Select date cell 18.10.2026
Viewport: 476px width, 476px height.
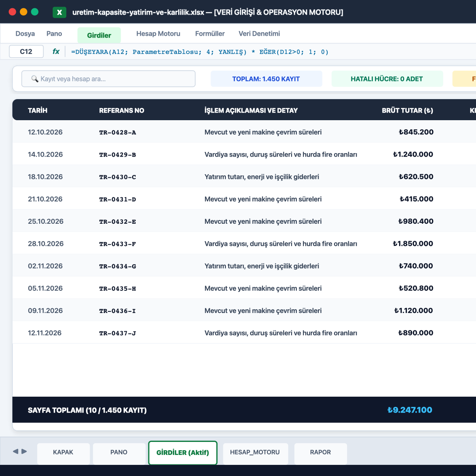point(45,177)
